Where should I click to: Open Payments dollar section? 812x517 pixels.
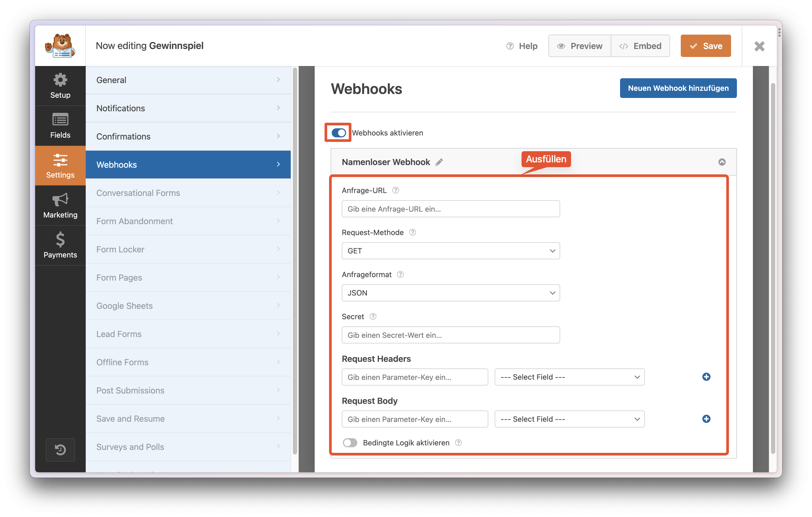click(x=60, y=245)
